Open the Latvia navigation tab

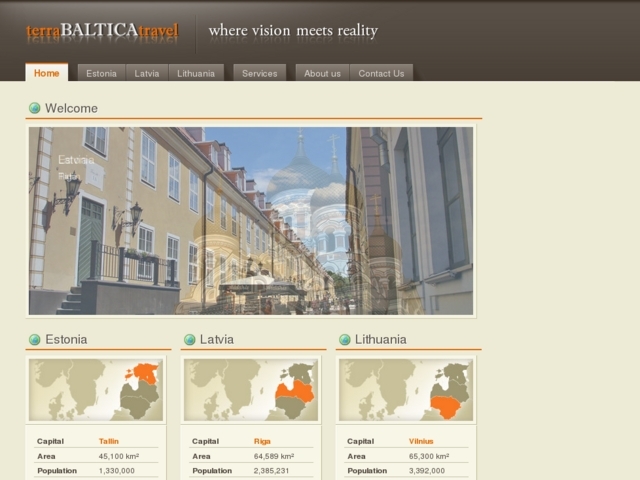(147, 73)
